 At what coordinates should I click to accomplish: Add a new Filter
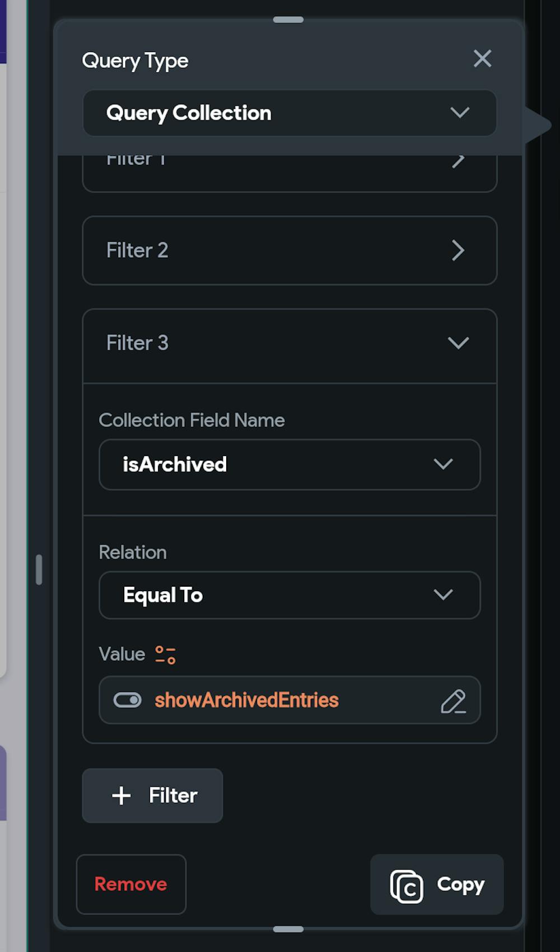(x=152, y=796)
